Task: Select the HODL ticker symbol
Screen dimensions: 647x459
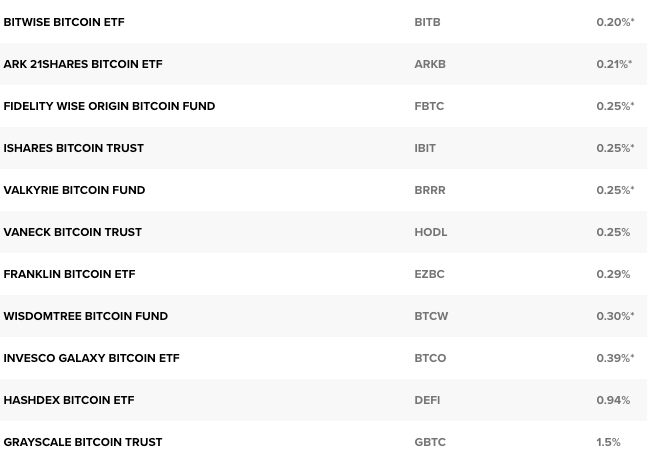Action: (x=431, y=232)
